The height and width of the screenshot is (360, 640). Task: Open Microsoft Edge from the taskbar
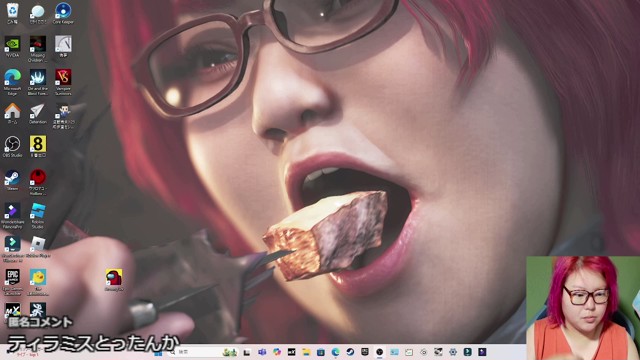(336, 352)
